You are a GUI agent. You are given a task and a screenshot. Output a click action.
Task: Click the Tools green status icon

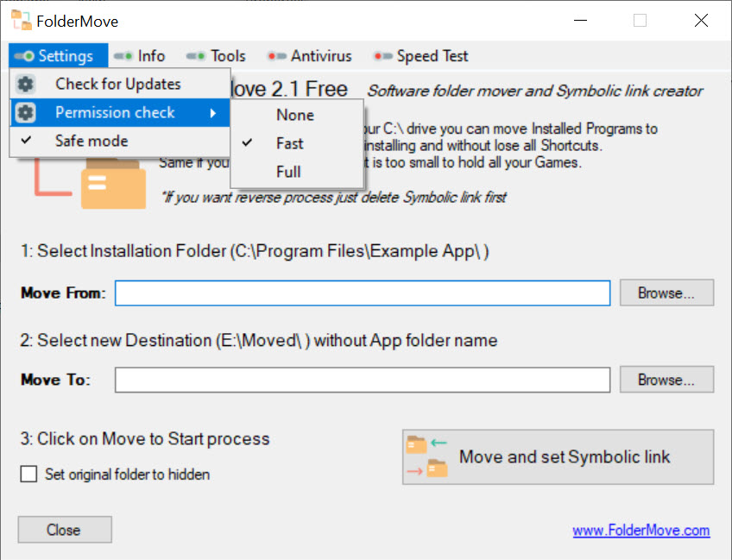click(x=196, y=56)
